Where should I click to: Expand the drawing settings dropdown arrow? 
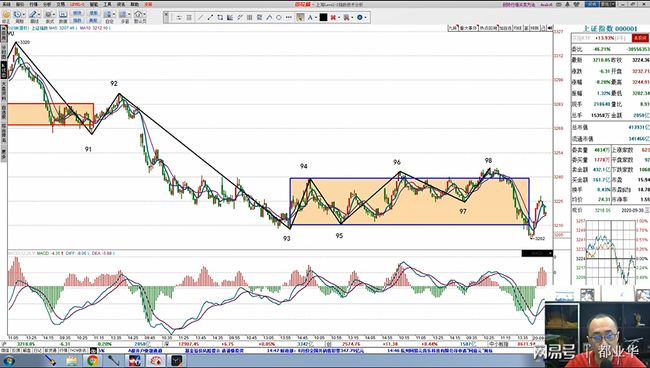tap(365, 18)
